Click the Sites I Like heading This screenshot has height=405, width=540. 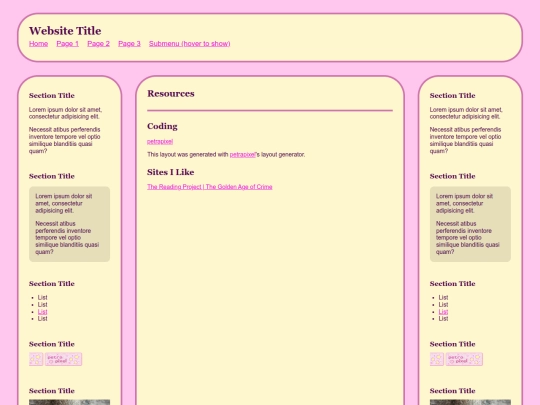tap(170, 172)
